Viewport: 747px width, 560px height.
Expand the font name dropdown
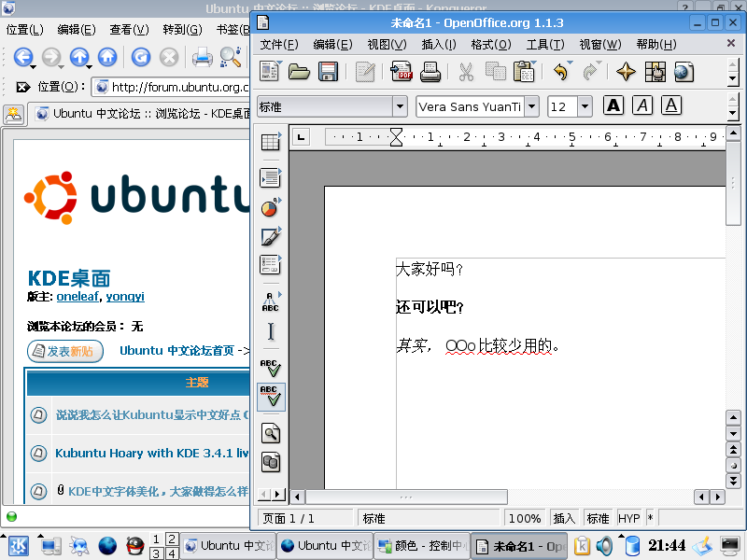(531, 106)
